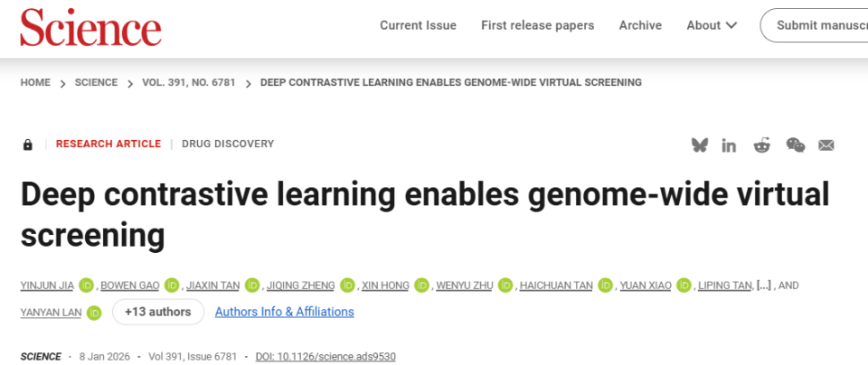
Task: Open the Archive menu item
Action: 640,25
